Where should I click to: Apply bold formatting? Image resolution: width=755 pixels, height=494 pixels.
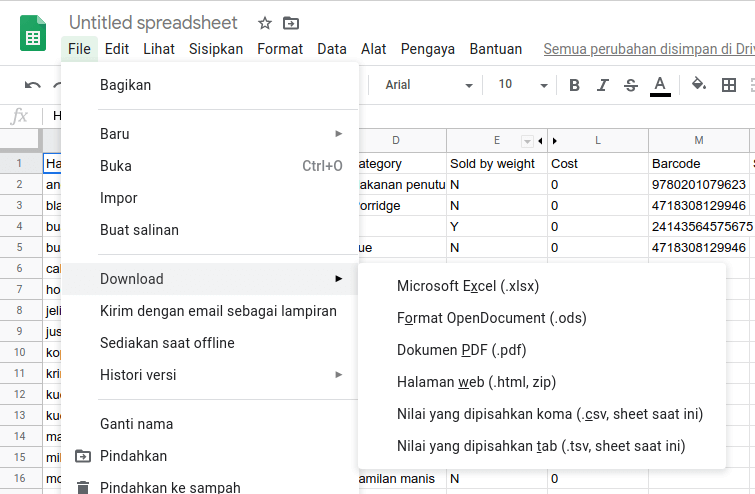(x=574, y=85)
